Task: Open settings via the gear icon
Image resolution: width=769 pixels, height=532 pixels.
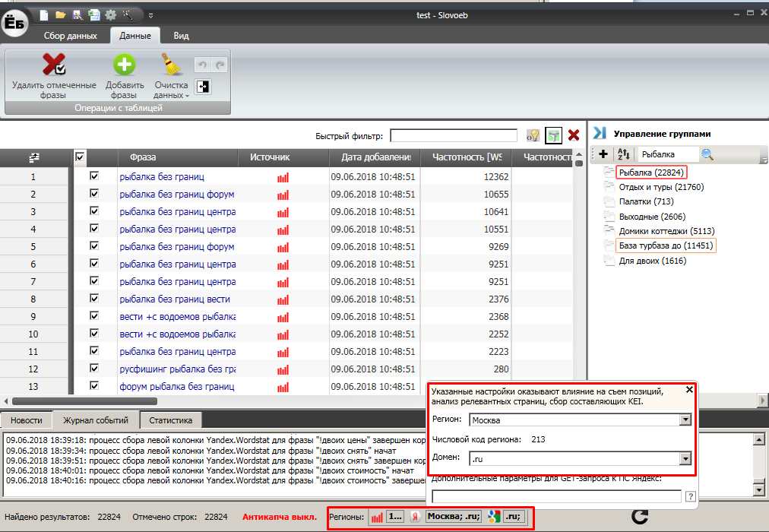Action: 111,15
